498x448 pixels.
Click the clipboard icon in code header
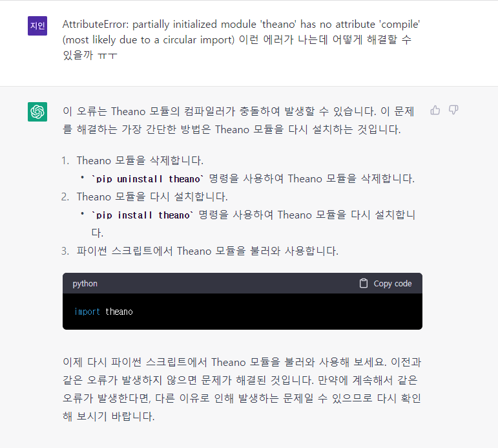coord(364,283)
